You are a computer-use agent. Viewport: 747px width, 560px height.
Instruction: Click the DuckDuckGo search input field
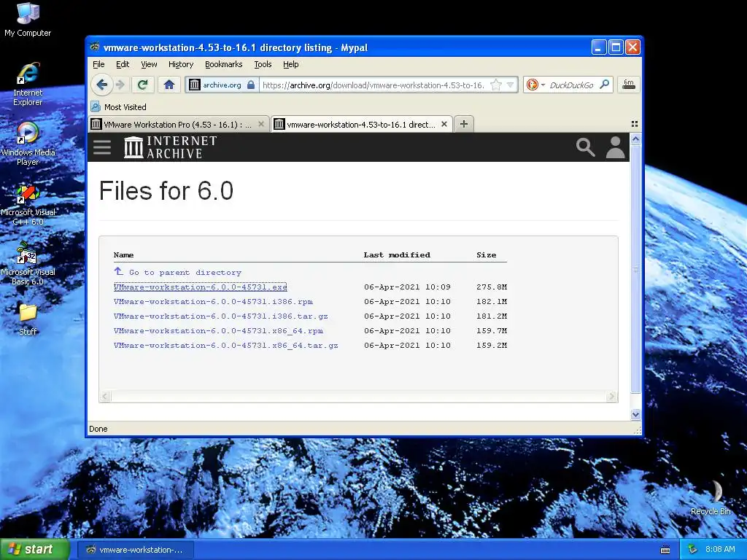click(x=572, y=85)
